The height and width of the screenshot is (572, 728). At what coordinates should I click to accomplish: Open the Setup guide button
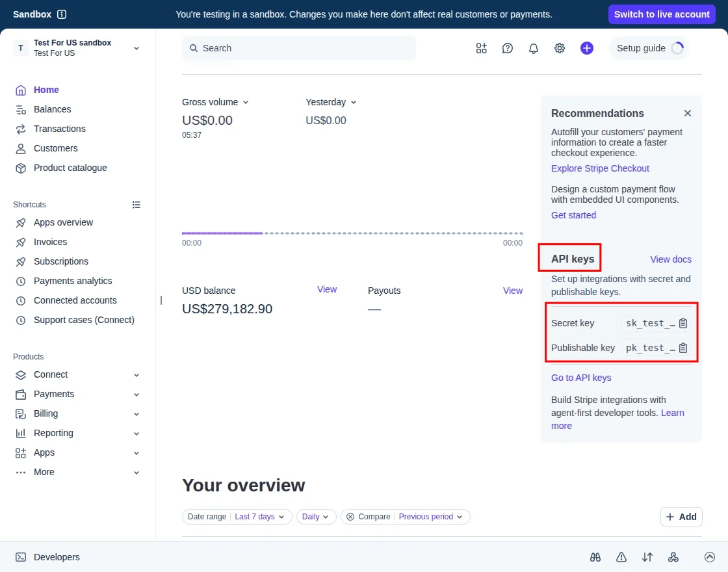pos(649,48)
